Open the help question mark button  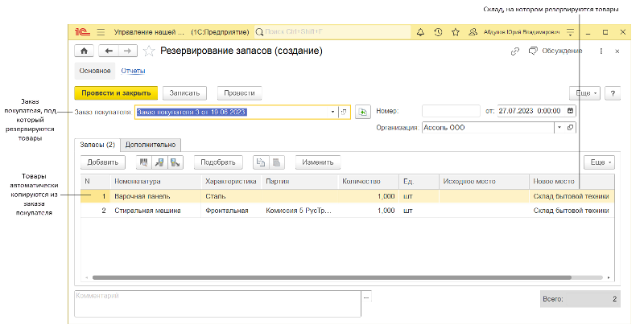[613, 93]
